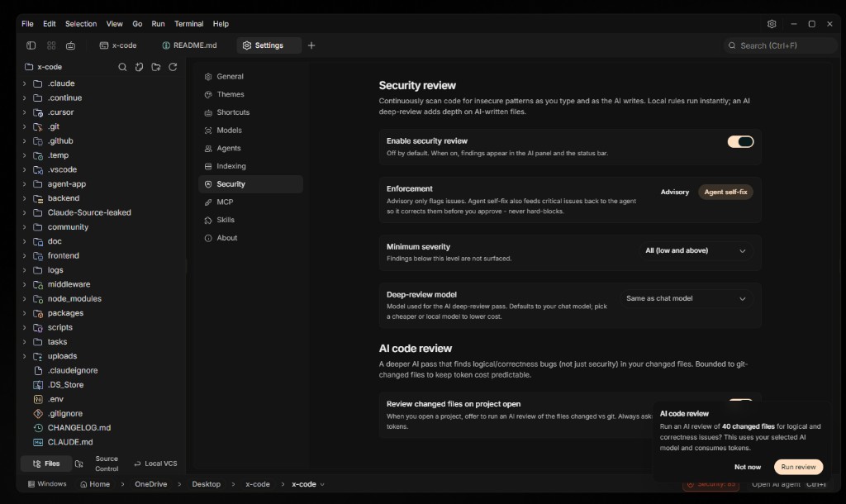Toggle the left sidebar panel icon
Image resolution: width=846 pixels, height=504 pixels.
pos(31,45)
